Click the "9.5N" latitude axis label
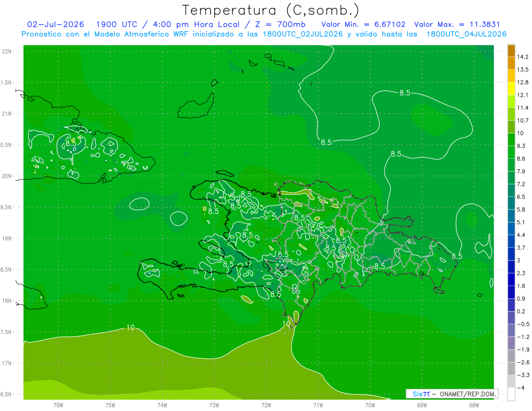The height and width of the screenshot is (411, 532). [x=7, y=207]
